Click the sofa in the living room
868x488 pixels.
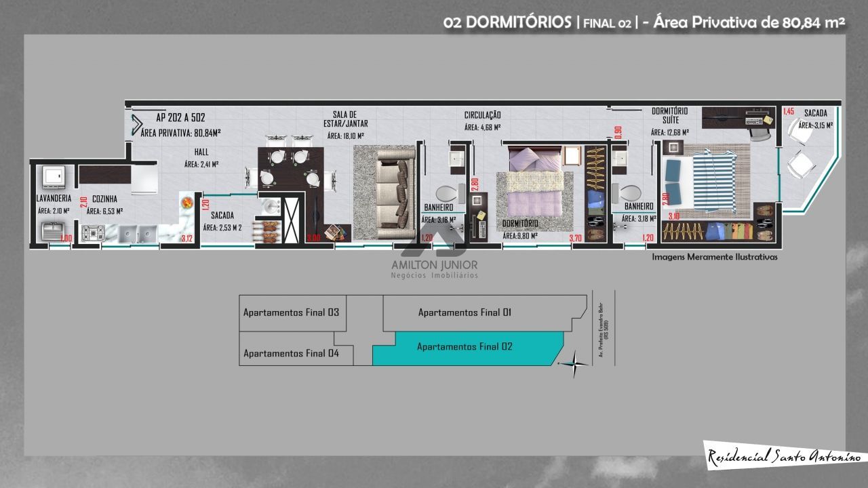[395, 193]
